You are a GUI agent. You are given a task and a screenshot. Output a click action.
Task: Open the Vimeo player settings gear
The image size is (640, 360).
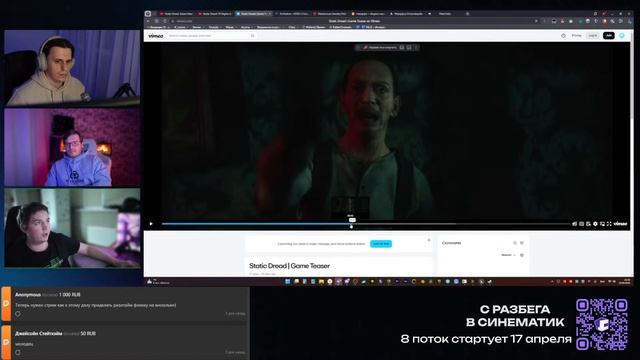tap(595, 224)
